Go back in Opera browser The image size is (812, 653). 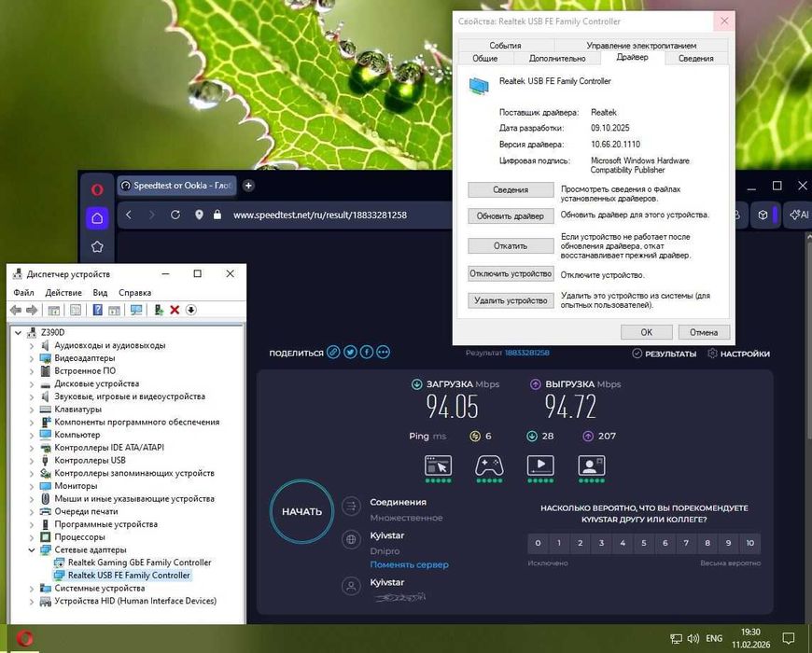[x=129, y=215]
